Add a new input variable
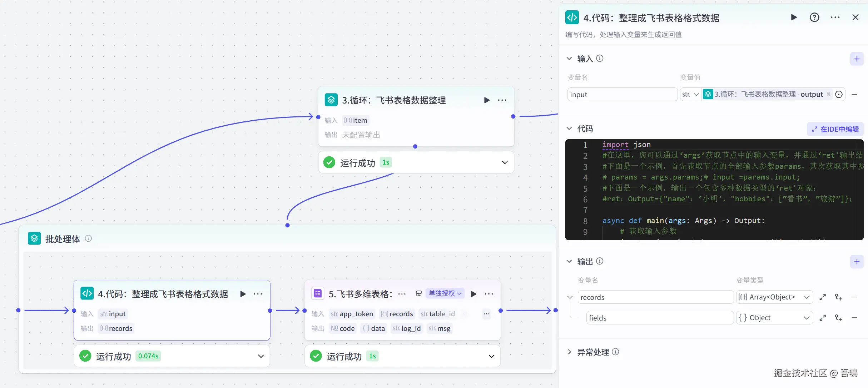This screenshot has height=388, width=868. [x=857, y=59]
